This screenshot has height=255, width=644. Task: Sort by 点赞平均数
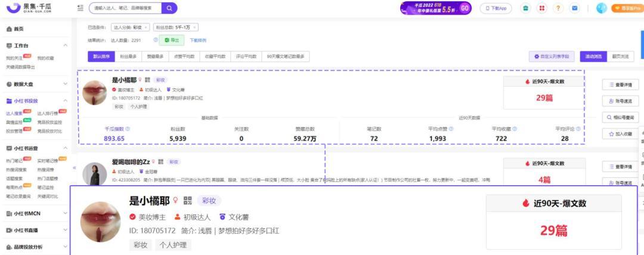(184, 57)
